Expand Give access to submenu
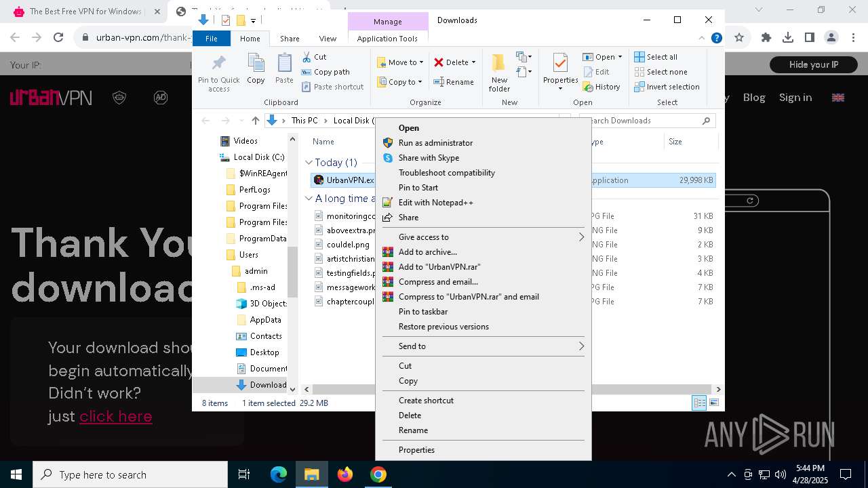Viewport: 868px width, 488px height. pyautogui.click(x=483, y=237)
